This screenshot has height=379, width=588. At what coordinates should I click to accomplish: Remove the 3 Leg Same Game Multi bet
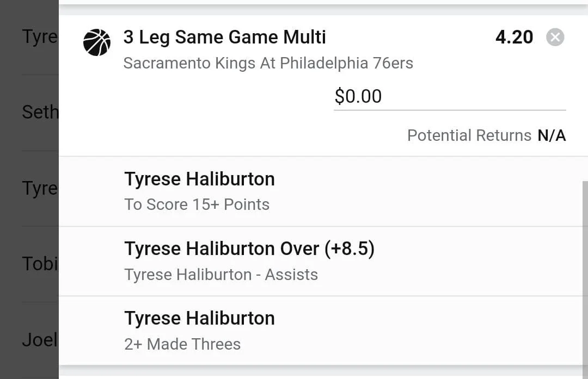click(555, 38)
